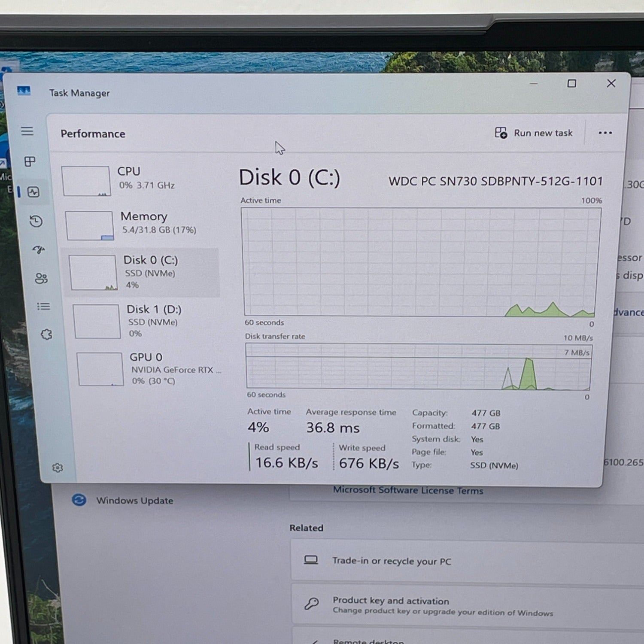The width and height of the screenshot is (644, 644).
Task: Open the Startup apps page icon
Action: (x=39, y=249)
